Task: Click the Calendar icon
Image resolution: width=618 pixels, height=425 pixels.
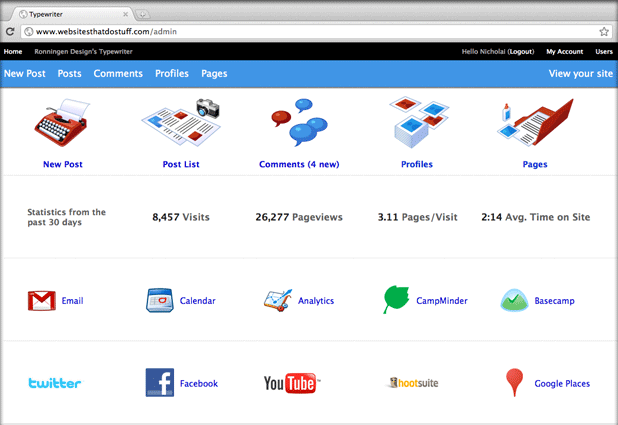Action: [x=160, y=300]
